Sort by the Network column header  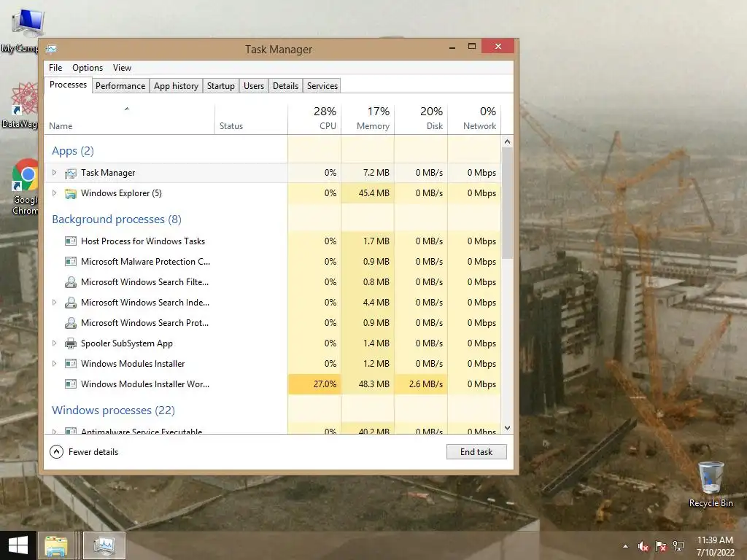coord(474,118)
